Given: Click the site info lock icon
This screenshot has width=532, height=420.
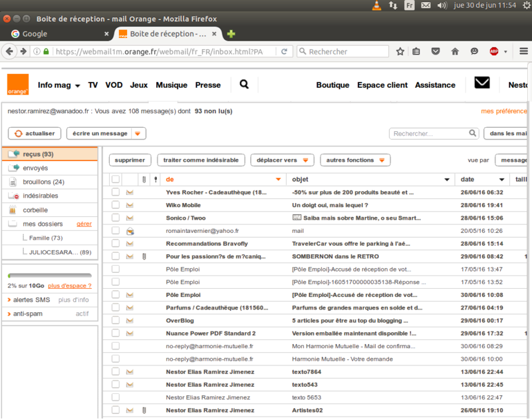Looking at the screenshot, I should 46,52.
